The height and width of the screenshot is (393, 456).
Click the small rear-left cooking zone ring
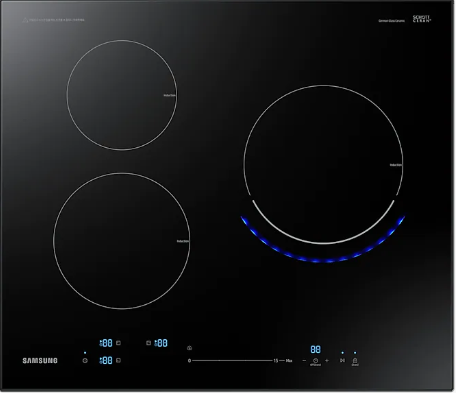(122, 95)
